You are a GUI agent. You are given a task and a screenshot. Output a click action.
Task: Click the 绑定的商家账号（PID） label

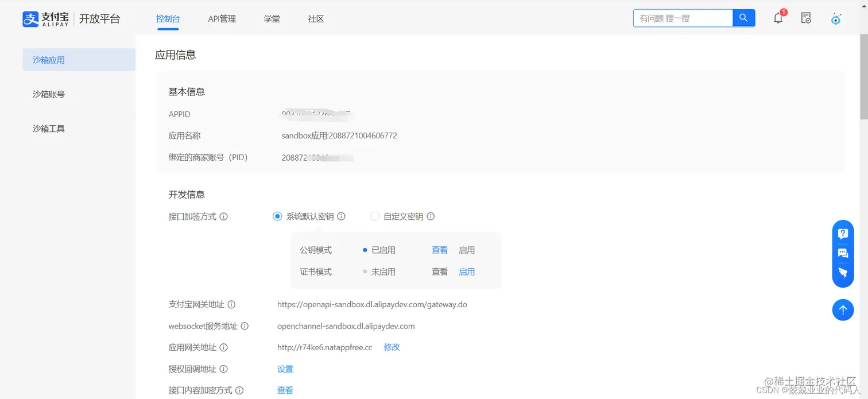[208, 157]
